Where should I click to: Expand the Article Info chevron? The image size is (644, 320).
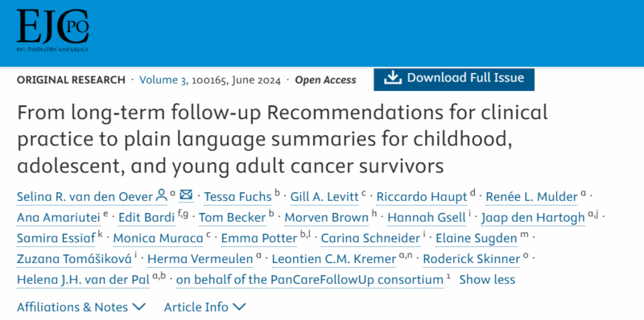pos(239,306)
